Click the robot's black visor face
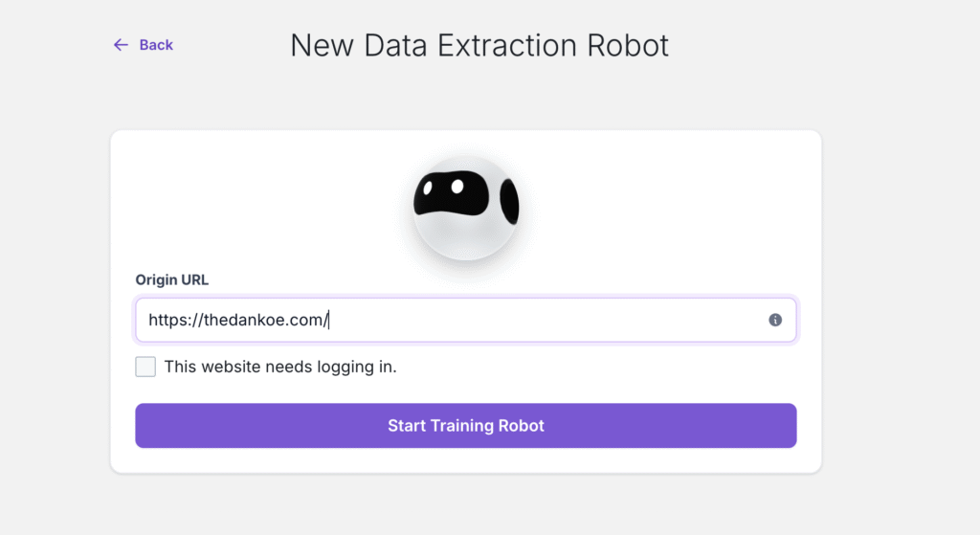980x535 pixels. [451, 195]
